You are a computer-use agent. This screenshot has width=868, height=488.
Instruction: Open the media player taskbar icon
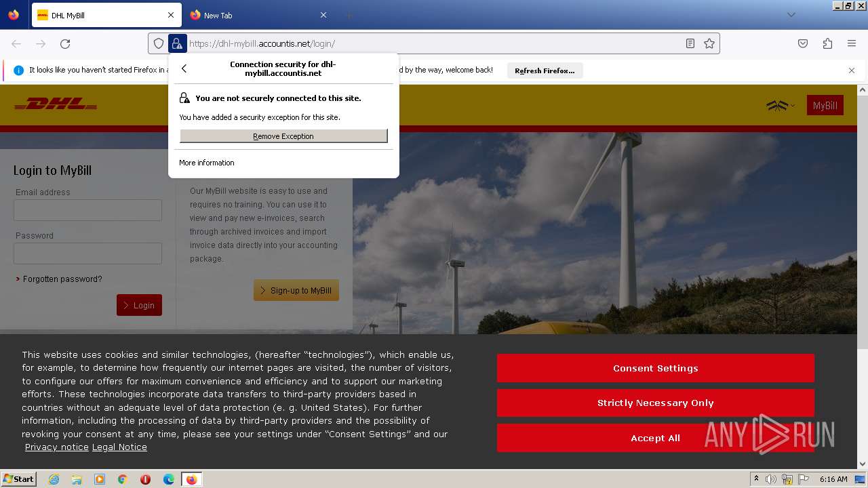click(100, 479)
